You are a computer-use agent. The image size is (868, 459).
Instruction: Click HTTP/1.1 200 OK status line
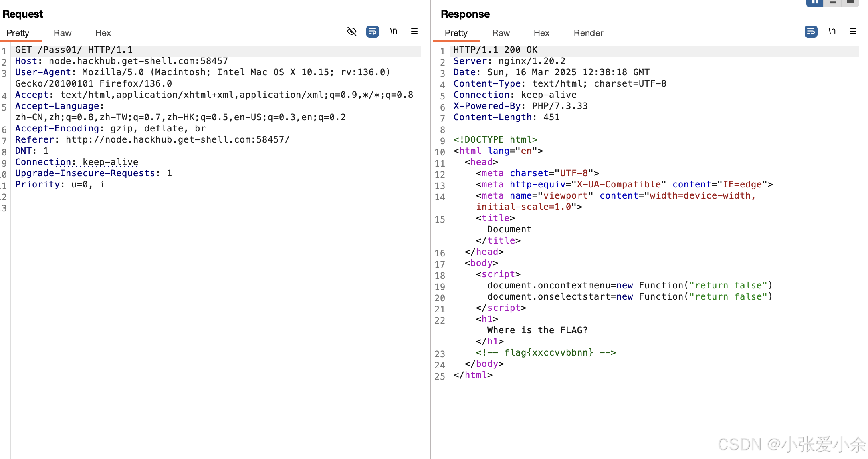(x=495, y=50)
